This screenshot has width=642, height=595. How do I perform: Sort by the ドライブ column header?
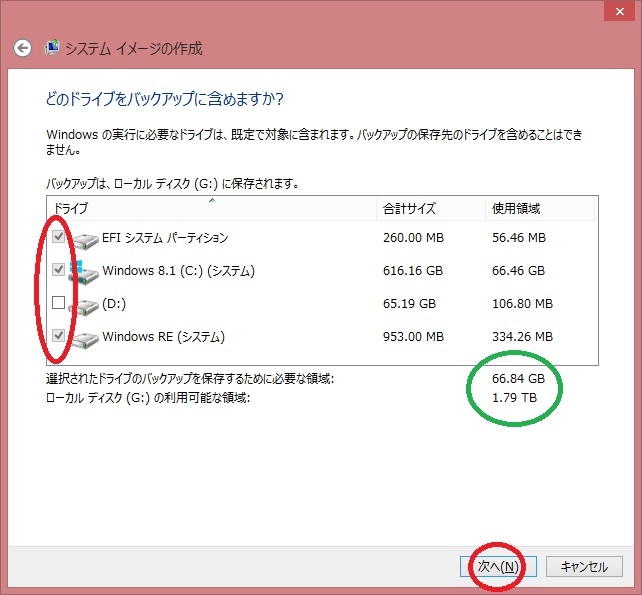[x=212, y=208]
